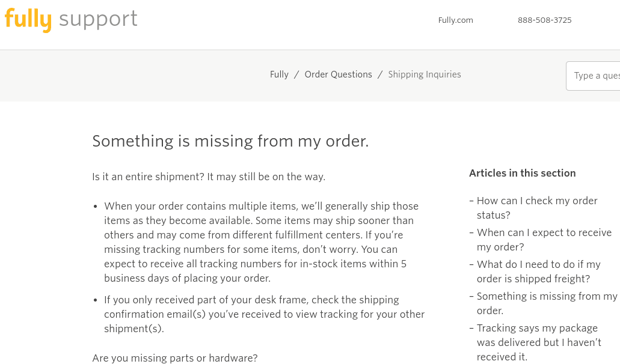View the order shipped freight article
The image size is (620, 364).
538,271
